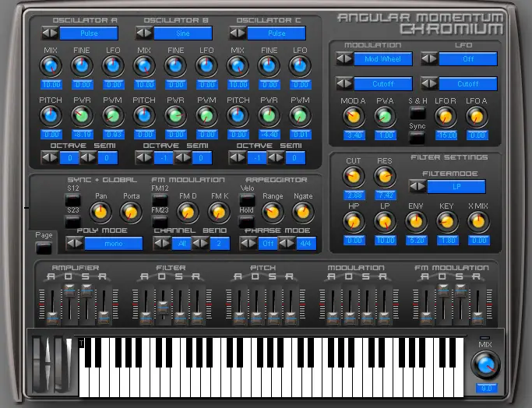This screenshot has height=408, width=532.
Task: Click Oscillator C FINE knob
Action: pos(269,66)
